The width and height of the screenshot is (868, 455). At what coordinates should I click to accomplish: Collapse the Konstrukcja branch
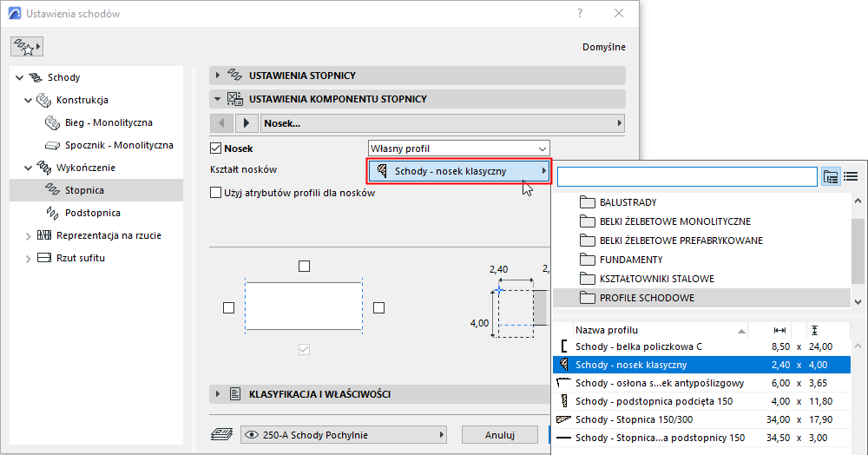point(29,100)
